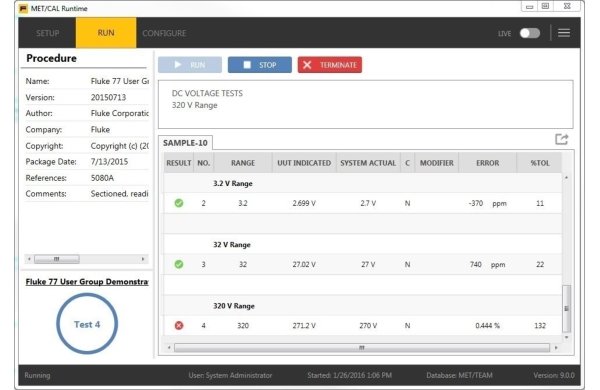This screenshot has width=600, height=390.
Task: Open the hamburger menu icon
Action: click(x=564, y=33)
